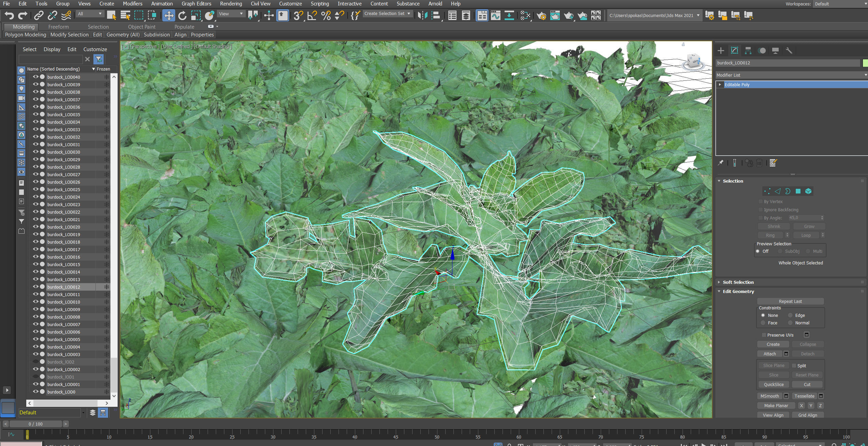Click the QuickSlice button

pos(774,384)
